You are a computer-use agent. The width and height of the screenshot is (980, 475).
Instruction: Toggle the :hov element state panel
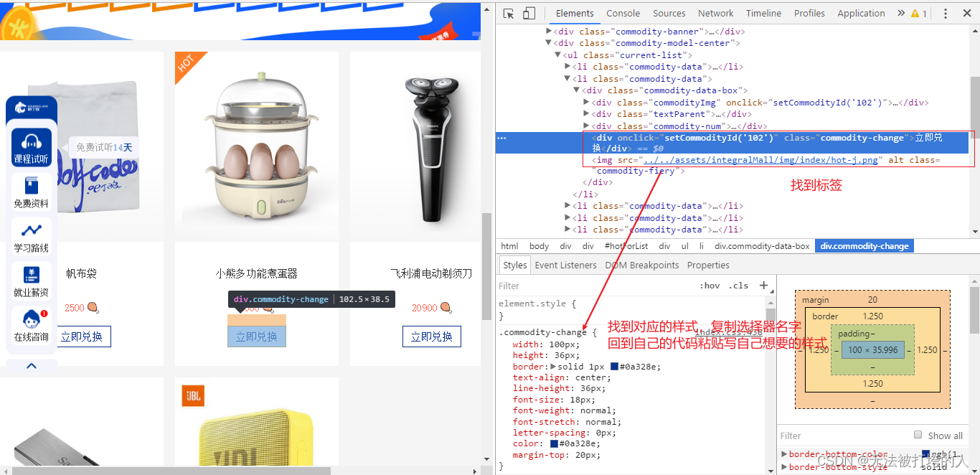[710, 286]
